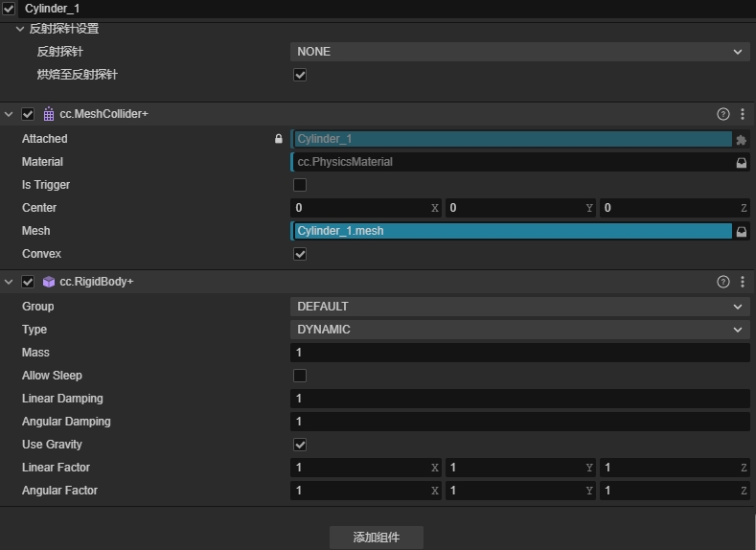Enable the Allow Sleep checkbox
The height and width of the screenshot is (550, 756).
(299, 376)
